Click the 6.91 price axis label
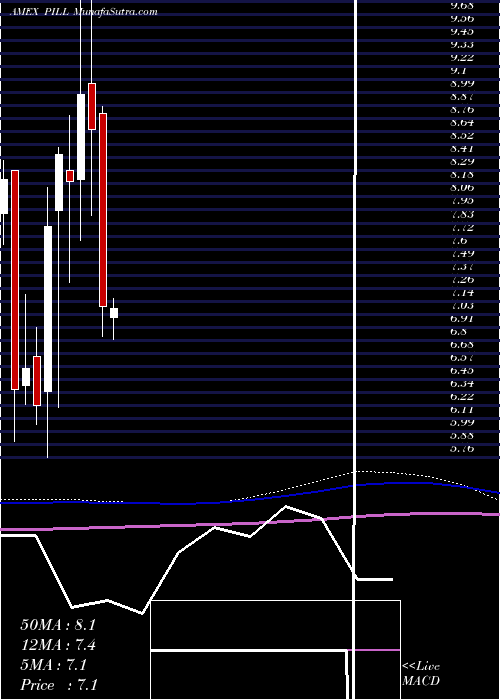This screenshot has width=500, height=700. (462, 318)
